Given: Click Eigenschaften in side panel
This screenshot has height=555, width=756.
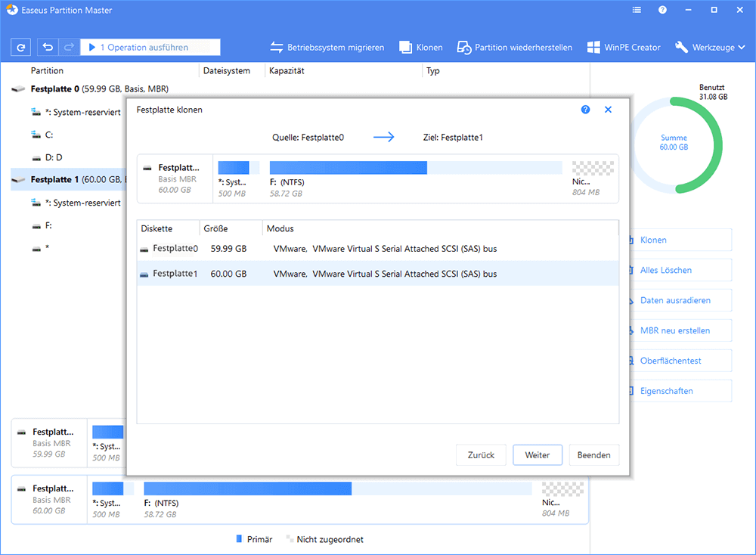Looking at the screenshot, I should tap(680, 391).
